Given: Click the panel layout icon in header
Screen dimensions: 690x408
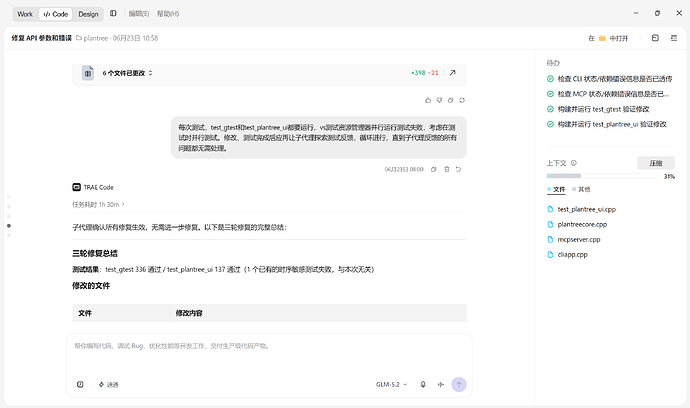Looking at the screenshot, I should pos(655,38).
